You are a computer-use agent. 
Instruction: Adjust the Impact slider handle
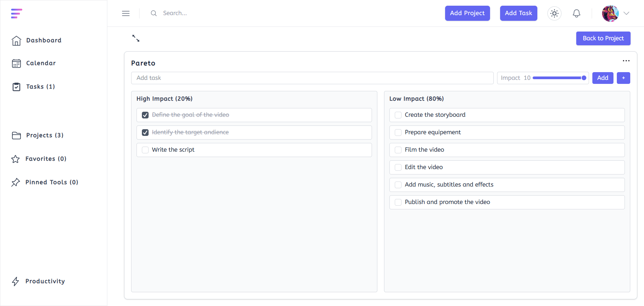pyautogui.click(x=584, y=78)
